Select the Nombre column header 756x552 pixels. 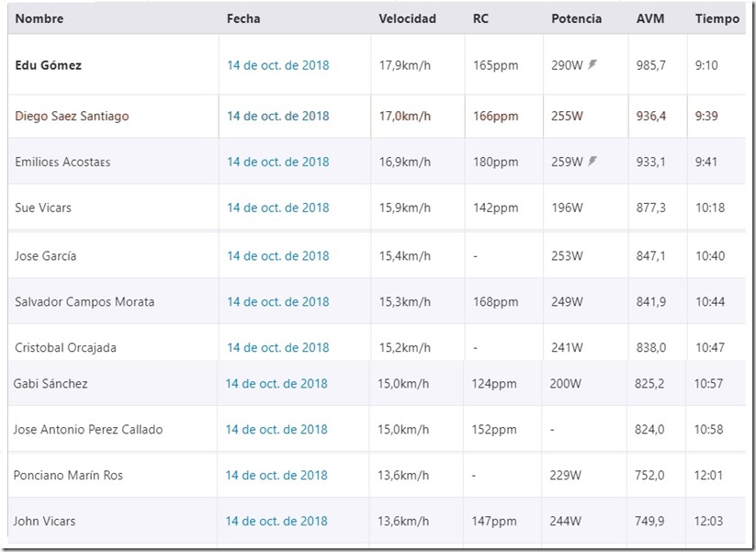tap(39, 18)
